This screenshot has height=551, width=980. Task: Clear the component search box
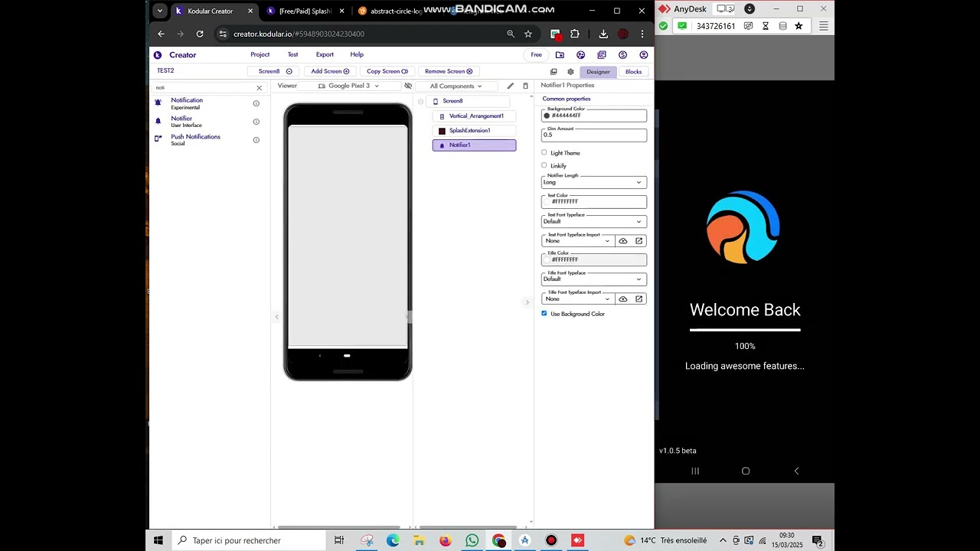259,88
